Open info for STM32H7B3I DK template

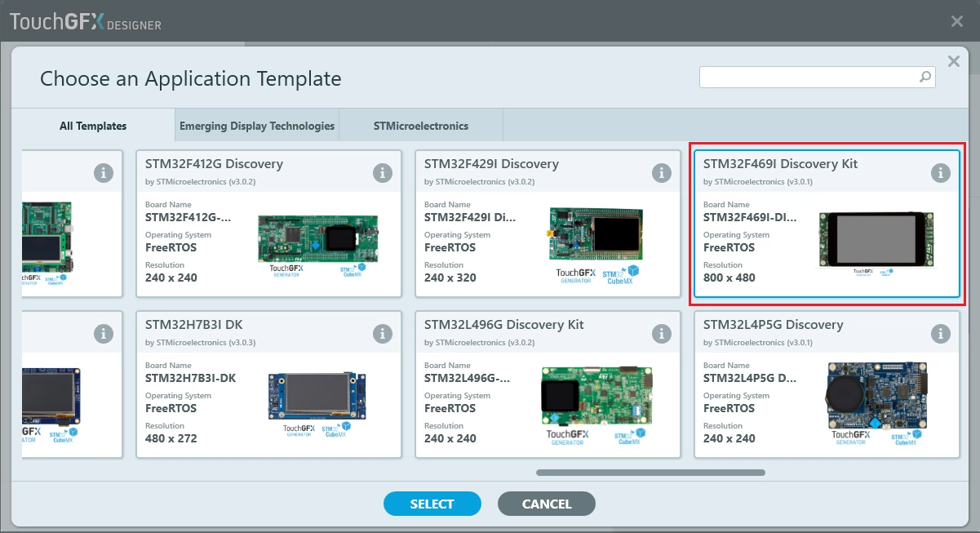tap(383, 334)
